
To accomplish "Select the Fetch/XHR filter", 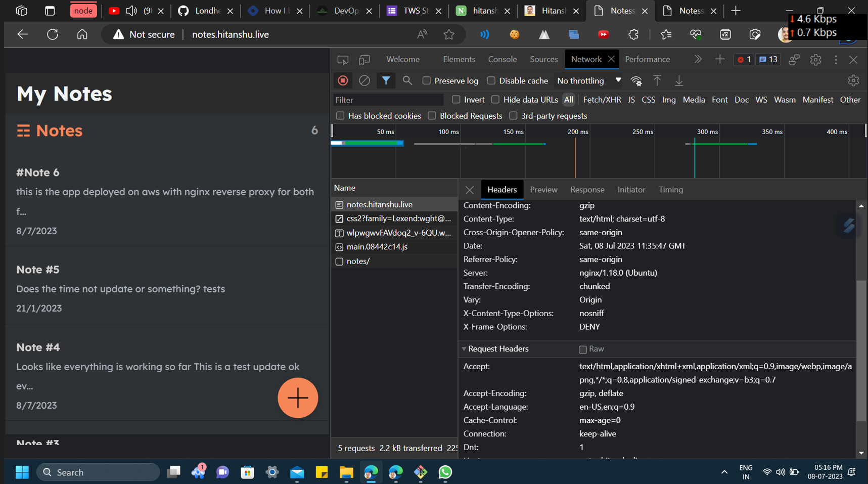I will click(602, 100).
